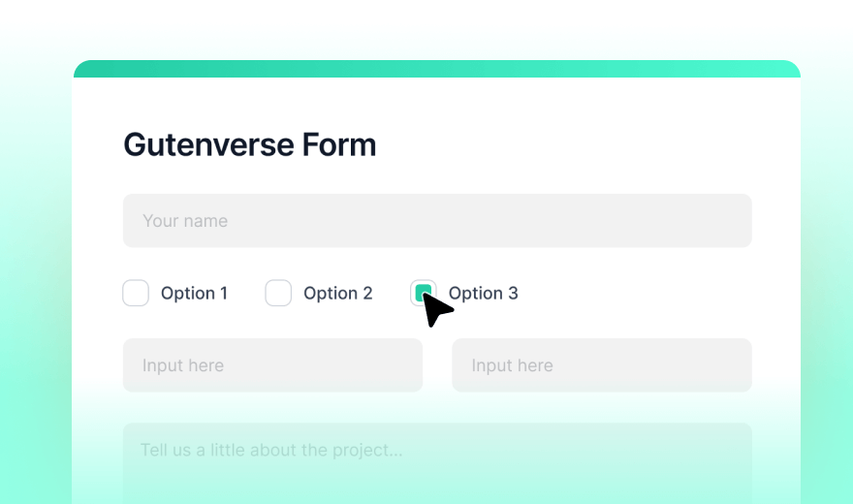Enable the Option 2 checkbox

(278, 293)
